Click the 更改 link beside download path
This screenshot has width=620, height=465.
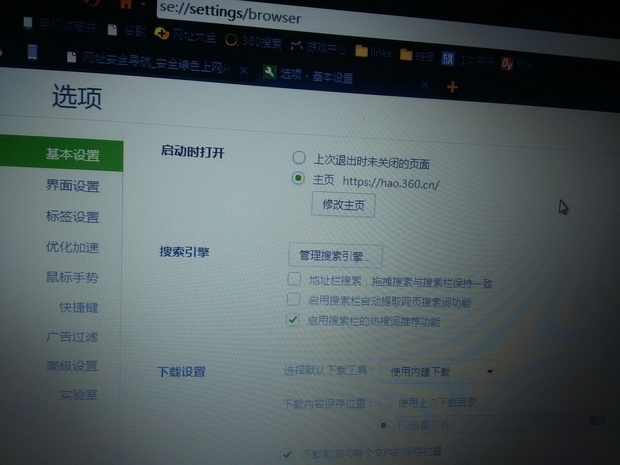coord(597,421)
